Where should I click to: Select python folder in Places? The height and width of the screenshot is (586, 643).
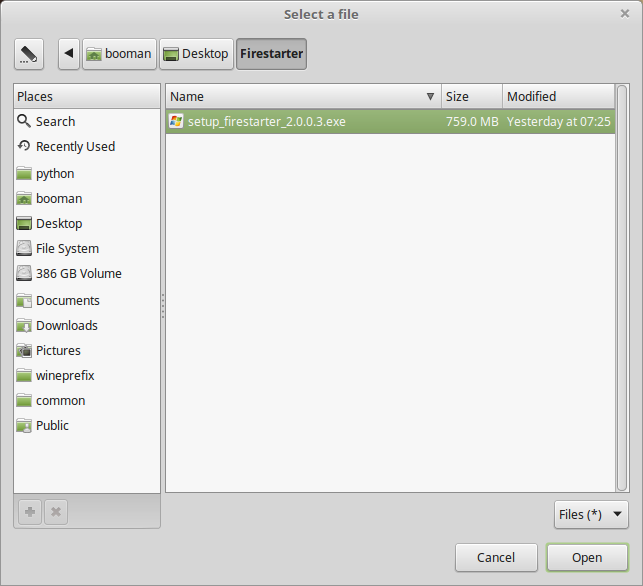[x=87, y=173]
